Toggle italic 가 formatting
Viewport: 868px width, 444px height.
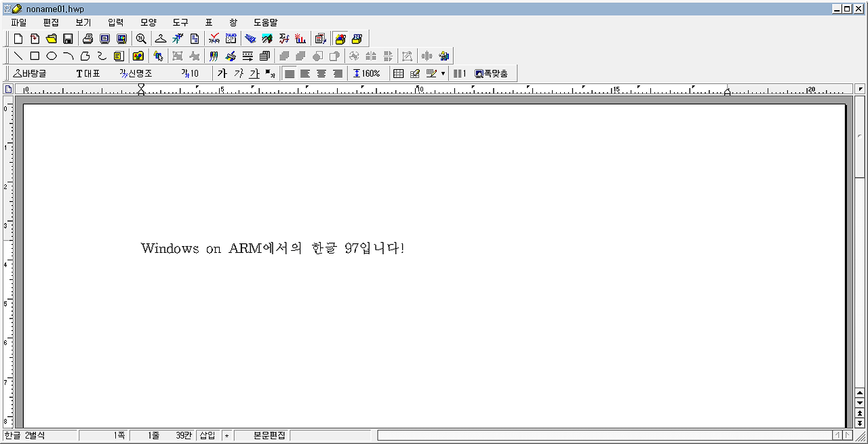coord(239,73)
